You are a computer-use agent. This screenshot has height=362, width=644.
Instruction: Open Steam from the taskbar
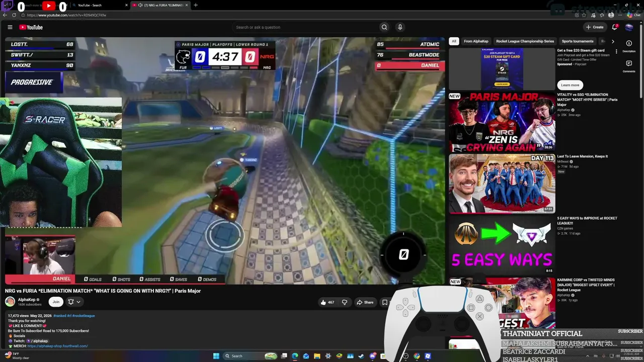click(x=361, y=356)
